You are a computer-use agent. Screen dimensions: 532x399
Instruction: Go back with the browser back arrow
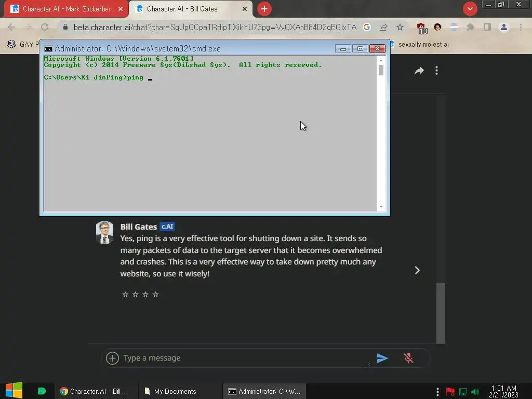pos(11,27)
